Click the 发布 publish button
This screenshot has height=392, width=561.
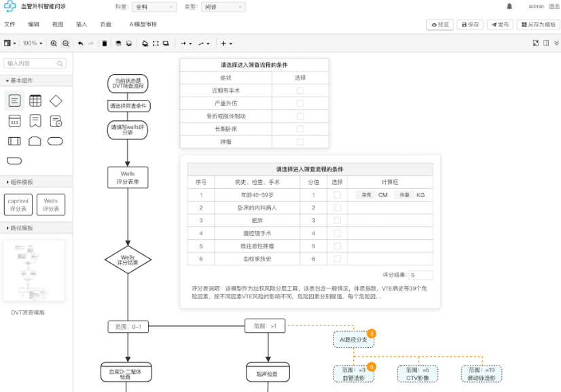click(500, 24)
